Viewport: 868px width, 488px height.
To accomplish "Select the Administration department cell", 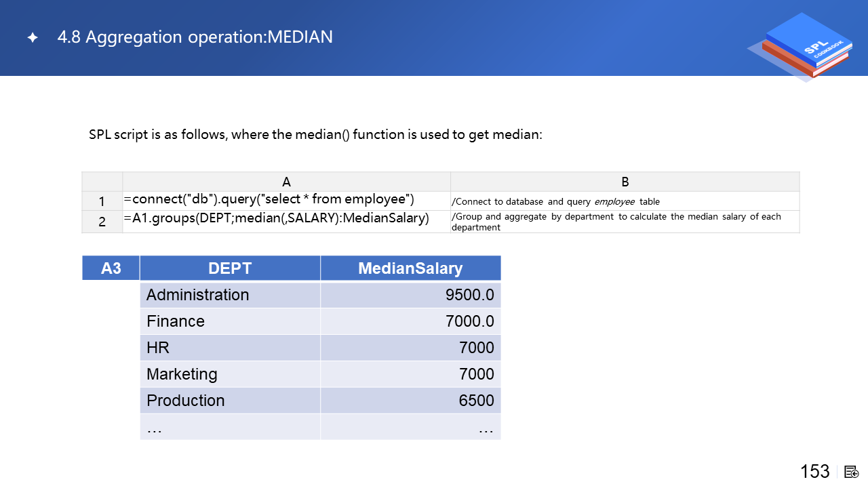I will pos(198,295).
